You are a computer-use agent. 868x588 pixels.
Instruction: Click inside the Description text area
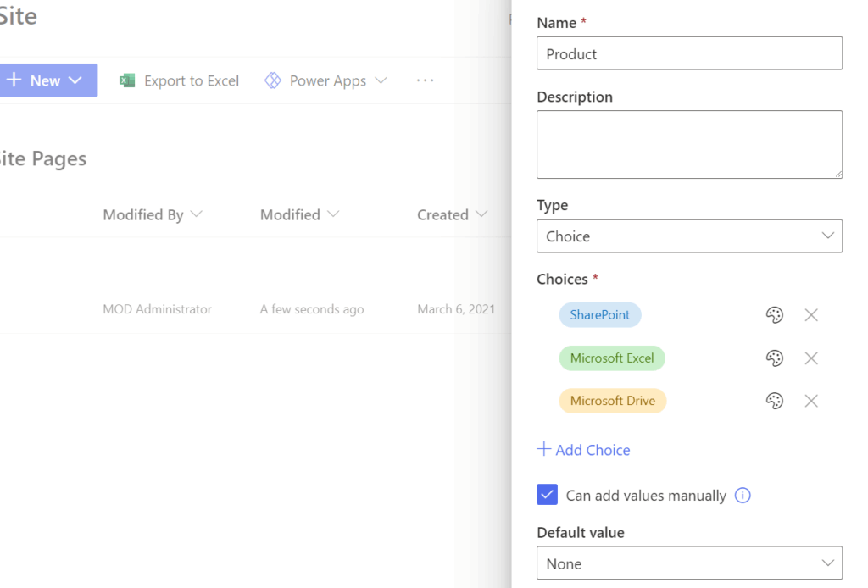pyautogui.click(x=689, y=144)
